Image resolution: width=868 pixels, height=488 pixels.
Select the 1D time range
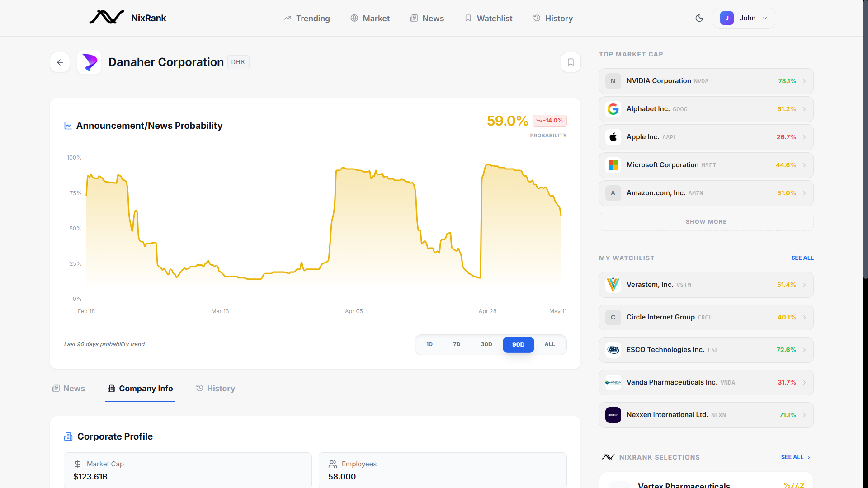pos(429,344)
